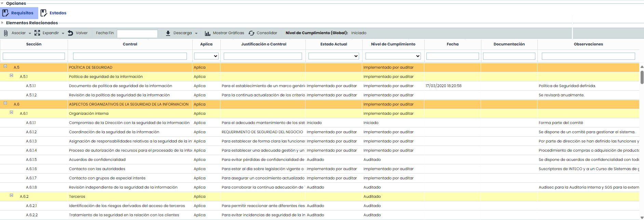Click the Consolidar refresh icon
The width and height of the screenshot is (644, 220).
[251, 33]
